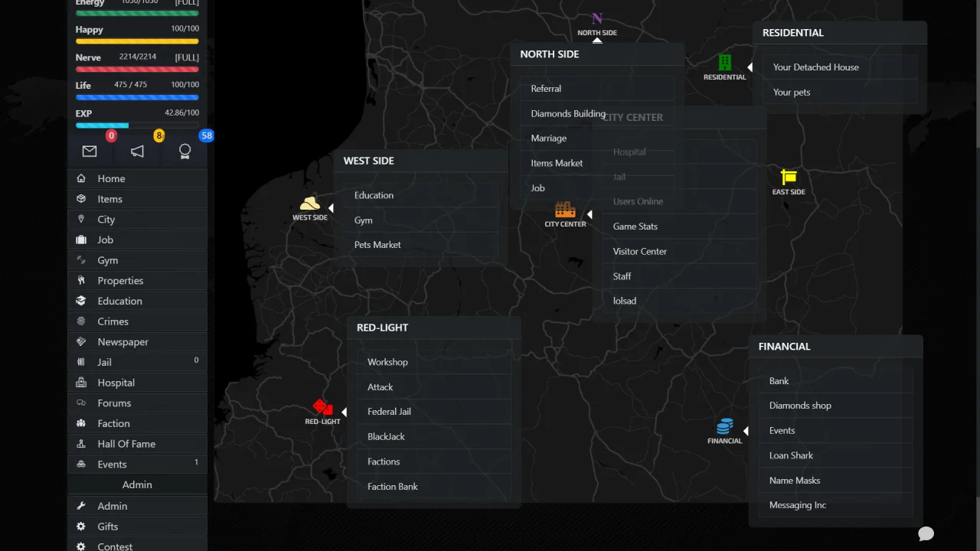
Task: Click the Residential green building icon
Action: [724, 63]
